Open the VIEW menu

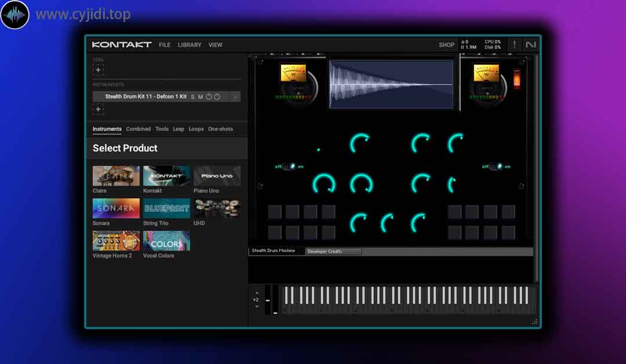click(x=215, y=45)
